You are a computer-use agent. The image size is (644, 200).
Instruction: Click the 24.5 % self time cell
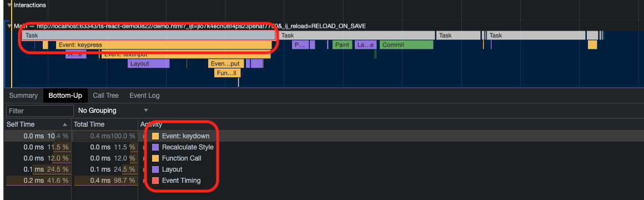(x=37, y=169)
